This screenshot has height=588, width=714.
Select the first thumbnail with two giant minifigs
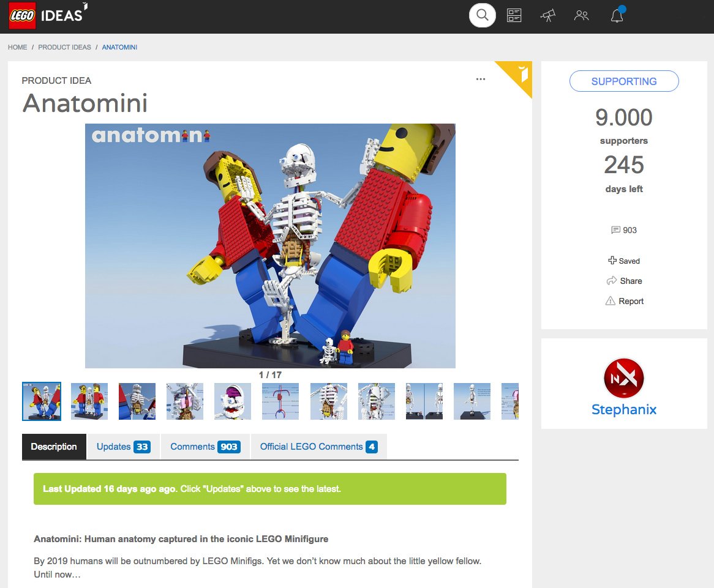click(x=42, y=401)
